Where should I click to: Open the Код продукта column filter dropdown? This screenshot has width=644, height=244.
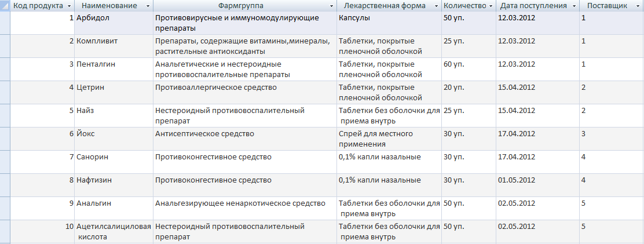coord(68,6)
